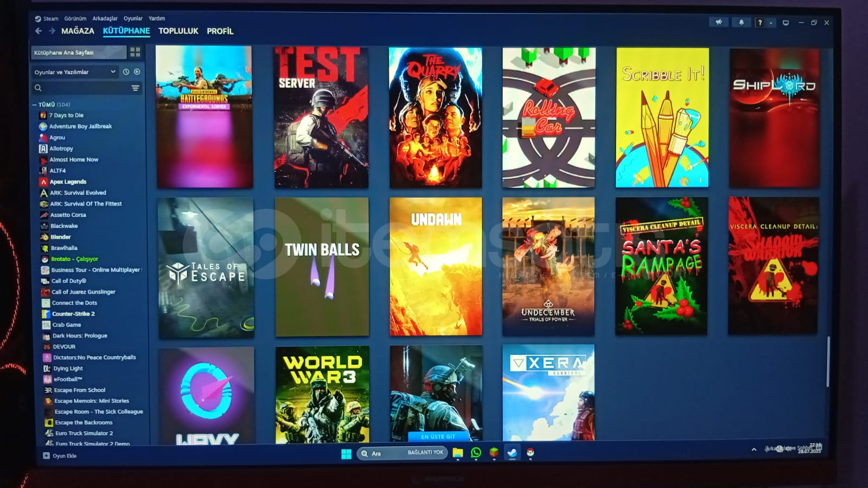Enter Big Picture mode icon

pos(786,23)
